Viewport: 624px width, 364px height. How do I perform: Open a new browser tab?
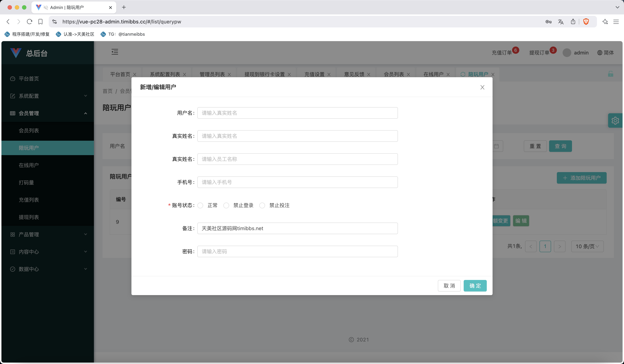point(124,7)
